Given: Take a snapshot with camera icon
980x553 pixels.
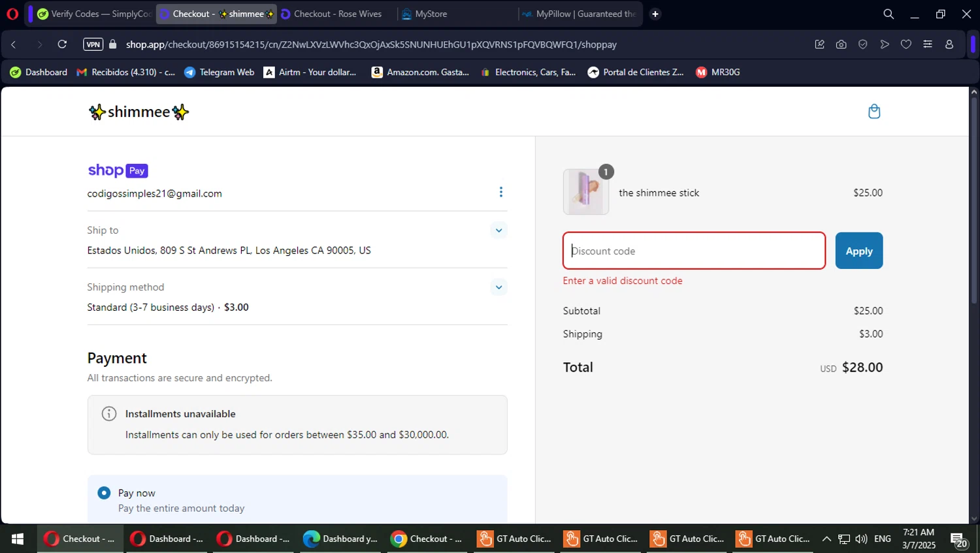Looking at the screenshot, I should click(841, 44).
